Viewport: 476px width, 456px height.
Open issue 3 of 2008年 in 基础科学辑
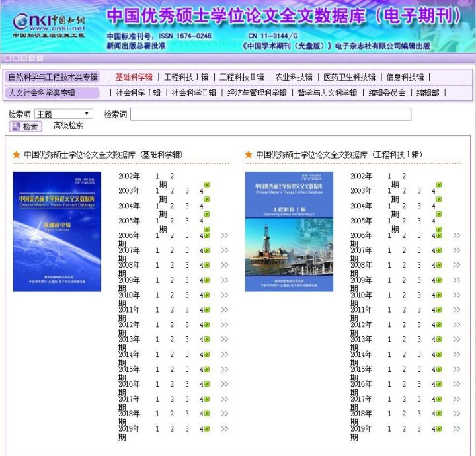tap(187, 265)
